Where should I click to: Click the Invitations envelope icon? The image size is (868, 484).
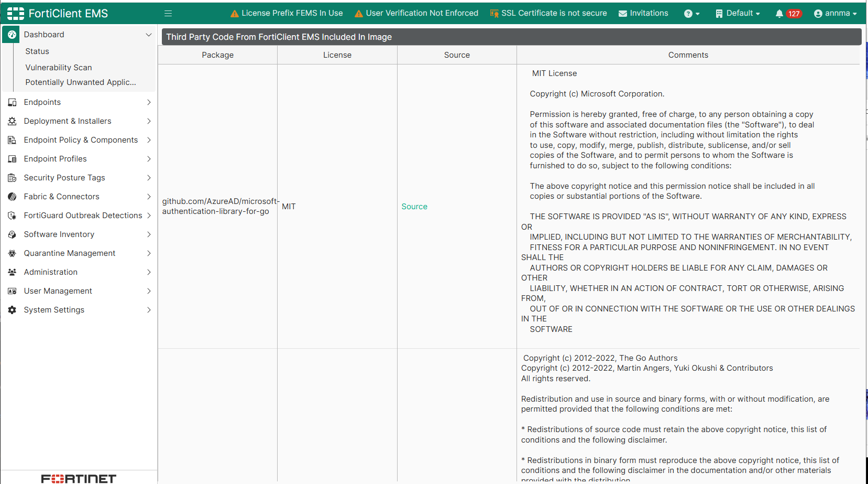[x=623, y=14]
